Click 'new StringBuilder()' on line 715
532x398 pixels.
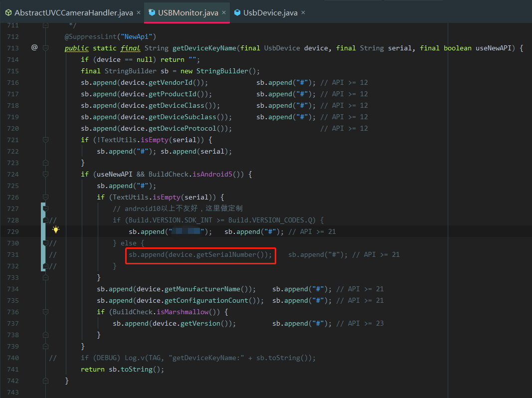[x=218, y=71]
